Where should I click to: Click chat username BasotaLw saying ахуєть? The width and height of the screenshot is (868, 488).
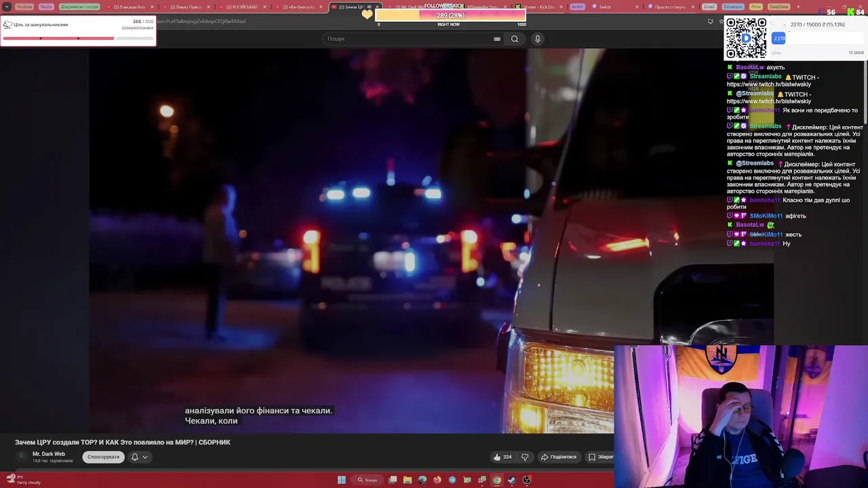click(750, 67)
